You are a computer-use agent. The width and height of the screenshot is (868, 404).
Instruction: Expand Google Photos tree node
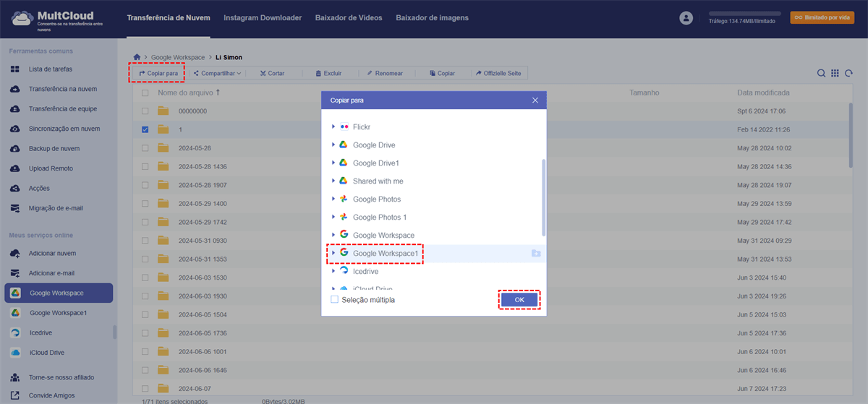pyautogui.click(x=333, y=199)
